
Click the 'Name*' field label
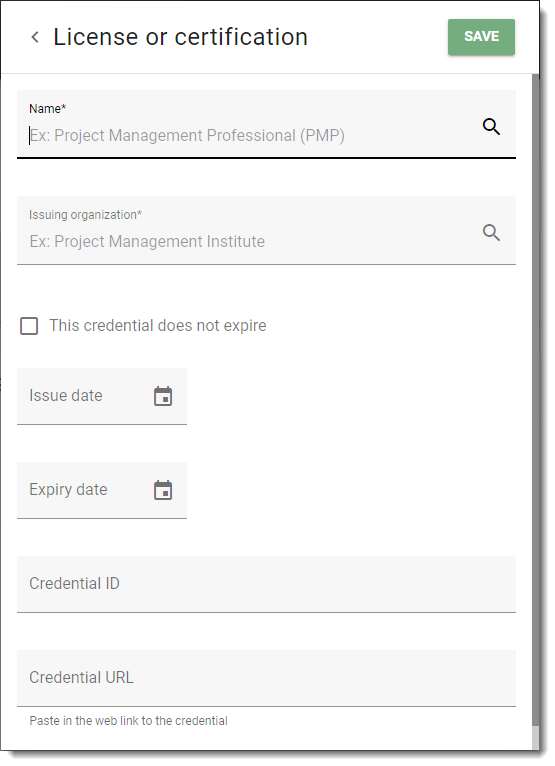coord(47,108)
